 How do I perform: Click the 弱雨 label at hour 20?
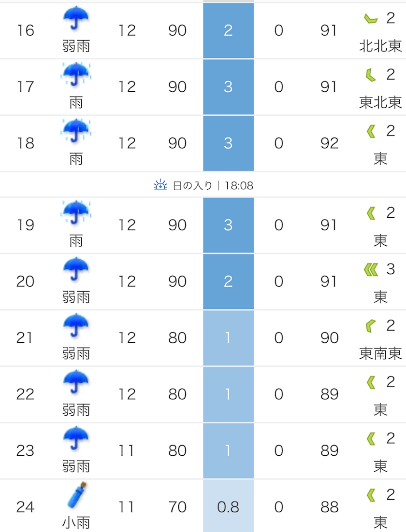point(76,296)
